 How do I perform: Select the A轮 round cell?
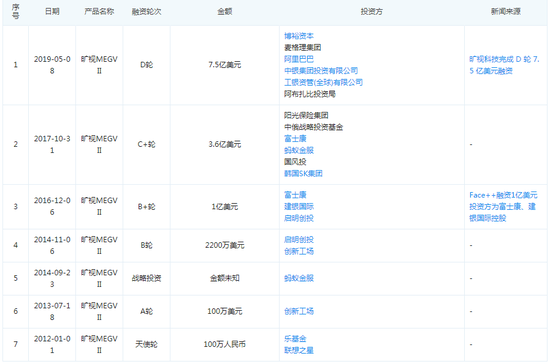click(x=147, y=311)
